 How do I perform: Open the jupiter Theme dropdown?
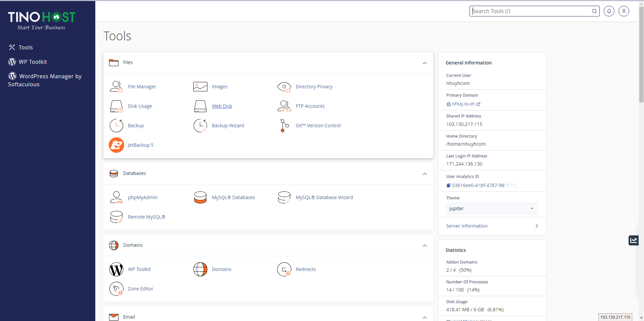(491, 209)
